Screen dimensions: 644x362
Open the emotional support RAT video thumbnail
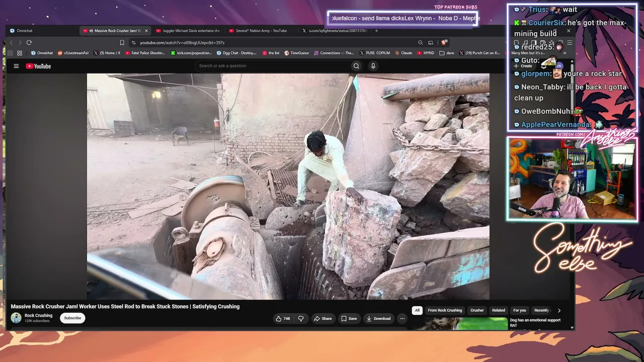460,323
